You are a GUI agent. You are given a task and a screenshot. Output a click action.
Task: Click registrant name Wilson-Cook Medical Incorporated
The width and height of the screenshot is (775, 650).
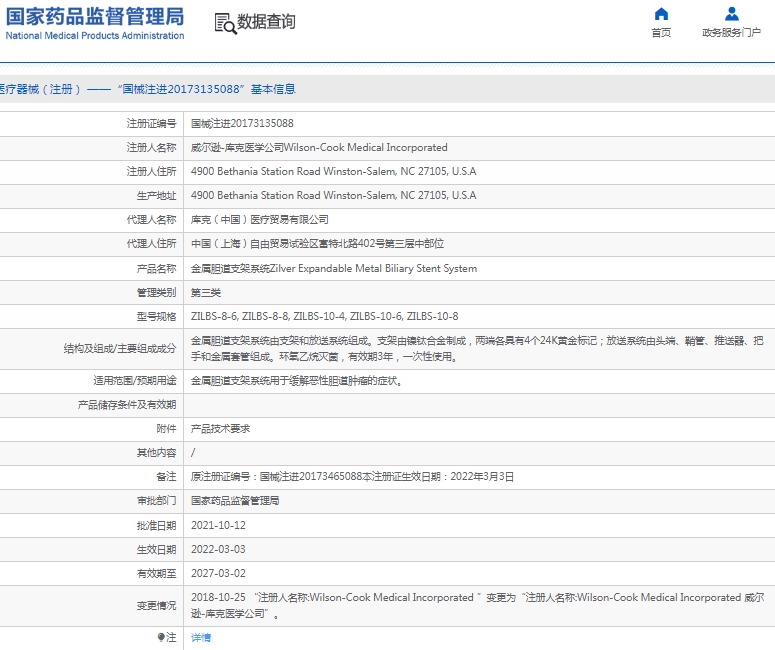319,147
